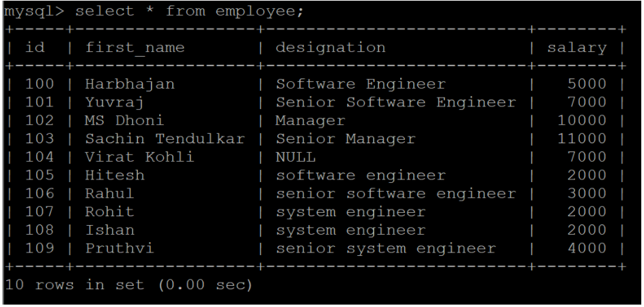Click the first_name column header
The height and width of the screenshot is (307, 644).
pyautogui.click(x=136, y=48)
